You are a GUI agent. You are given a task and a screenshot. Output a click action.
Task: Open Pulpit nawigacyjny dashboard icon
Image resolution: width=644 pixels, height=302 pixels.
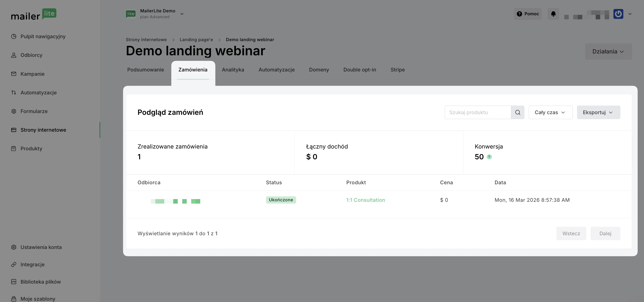14,36
